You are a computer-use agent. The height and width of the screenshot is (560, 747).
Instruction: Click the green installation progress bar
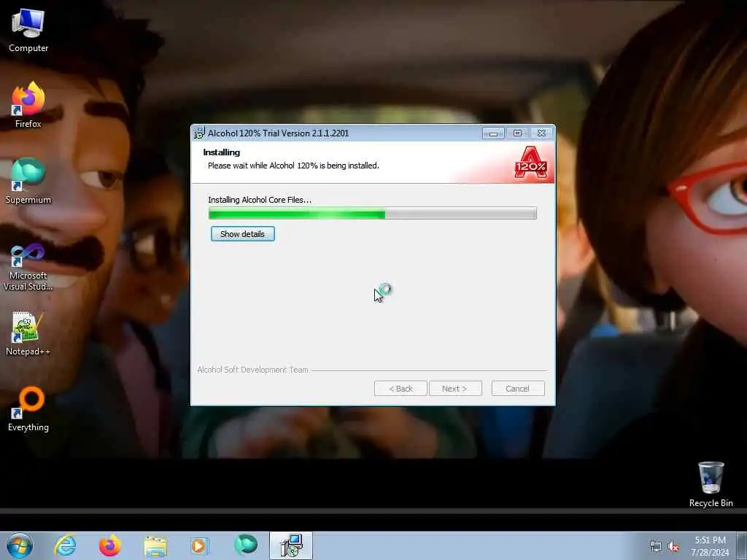[x=373, y=214]
